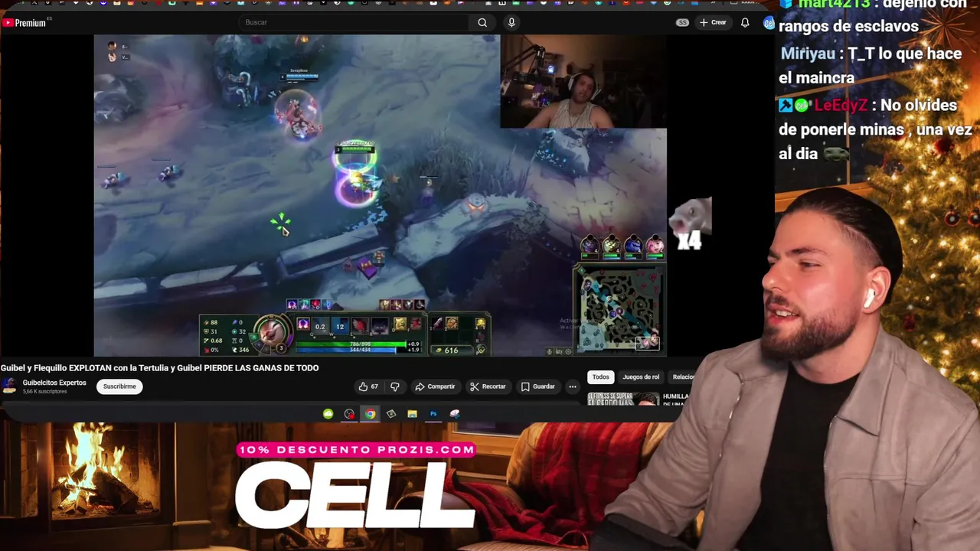Click the 616 gold counter
980x551 pixels.
(451, 350)
